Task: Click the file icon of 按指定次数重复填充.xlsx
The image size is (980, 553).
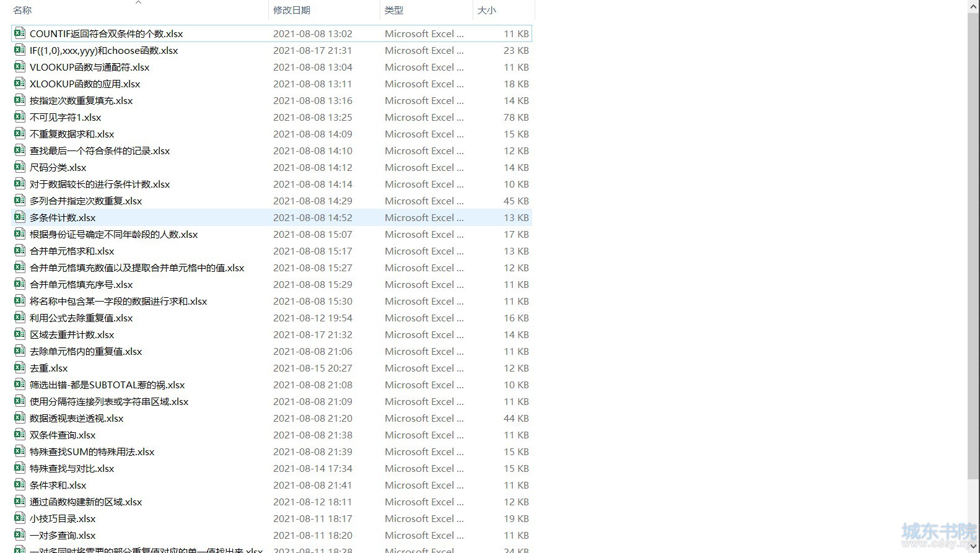Action: (20, 100)
